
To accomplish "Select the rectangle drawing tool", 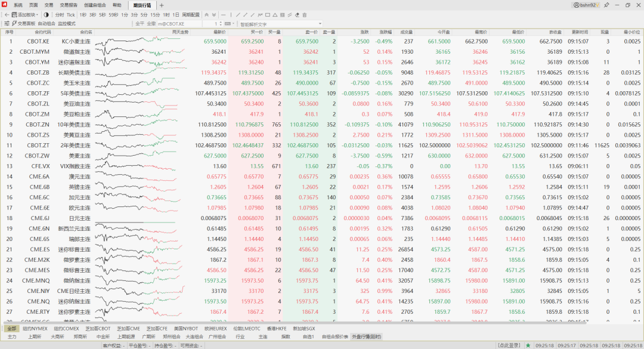I will point(267,14).
